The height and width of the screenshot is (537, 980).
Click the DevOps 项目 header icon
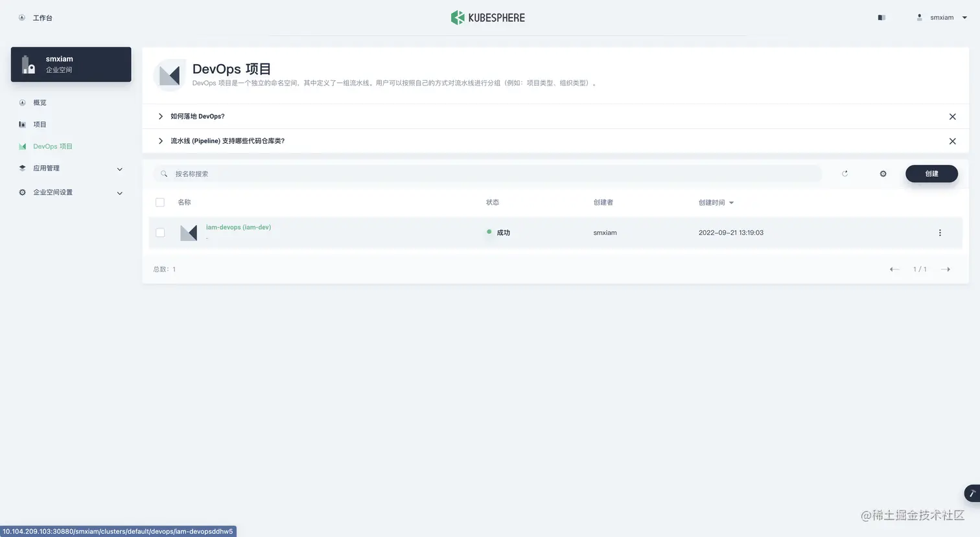click(169, 75)
